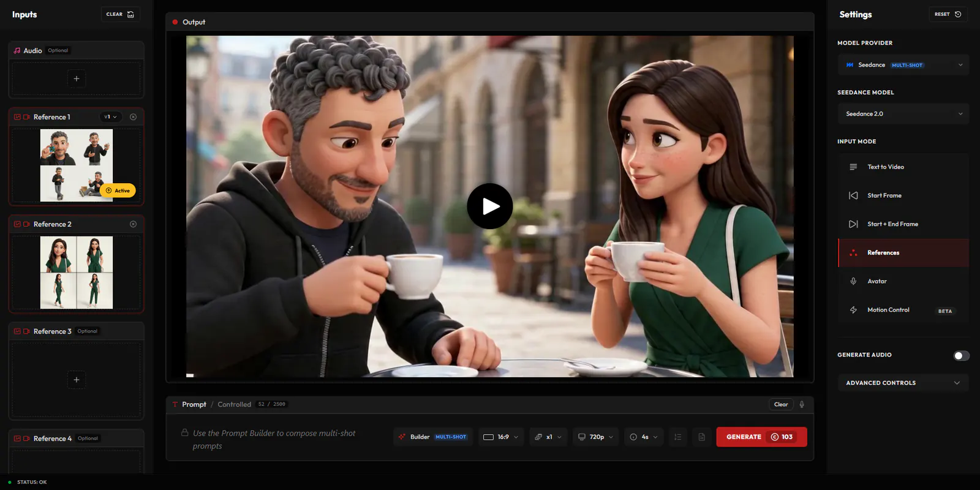This screenshot has height=490, width=980.
Task: Click the image icon beside Reference 2
Action: click(17, 224)
